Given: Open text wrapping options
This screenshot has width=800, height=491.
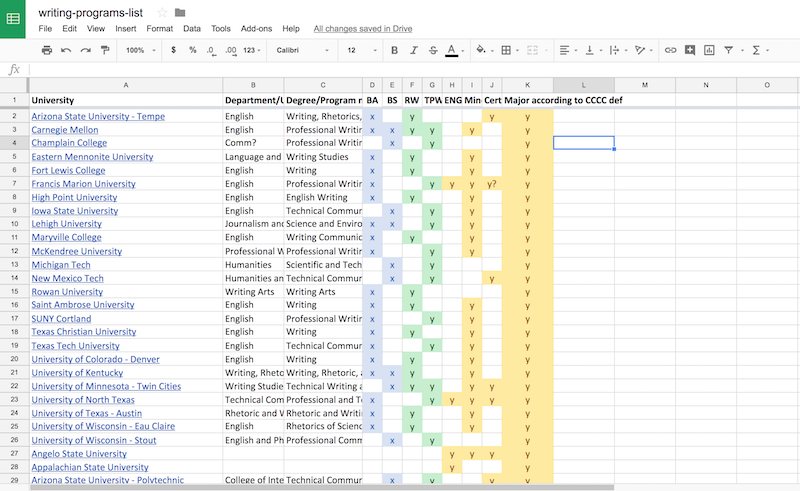Looking at the screenshot, I should pos(615,50).
